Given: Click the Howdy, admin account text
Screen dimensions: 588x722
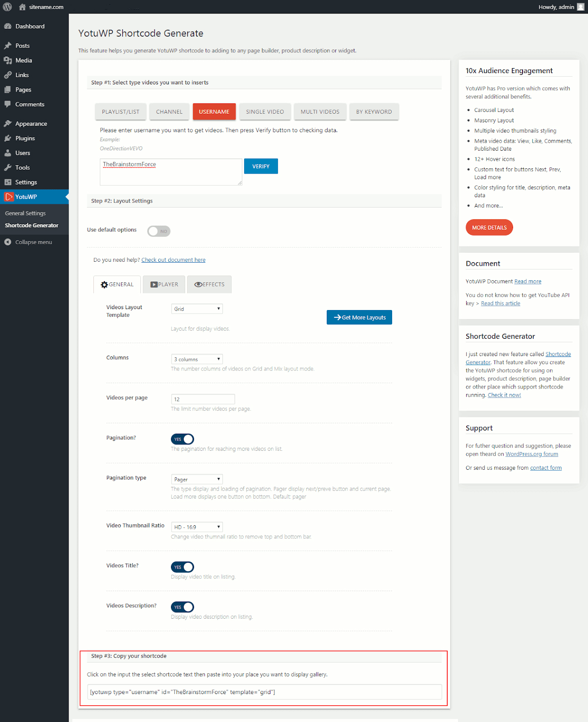Looking at the screenshot, I should click(x=556, y=7).
